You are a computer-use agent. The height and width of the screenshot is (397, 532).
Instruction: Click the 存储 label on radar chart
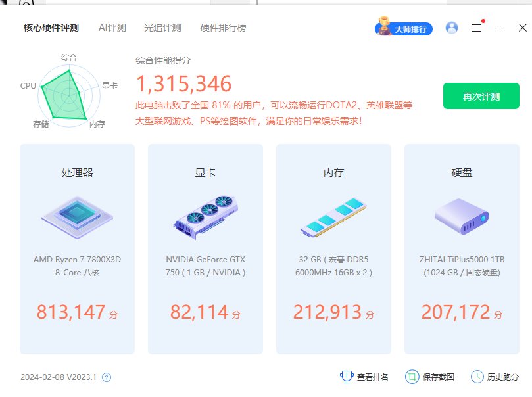click(x=41, y=124)
